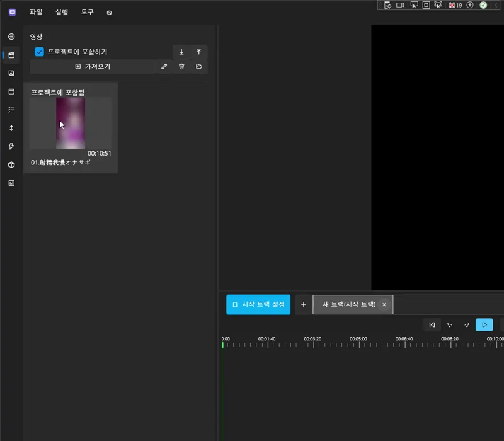Viewport: 504px width, 441px height.
Task: Close the 새 트랙(시작 트랙) tab
Action: tap(384, 305)
